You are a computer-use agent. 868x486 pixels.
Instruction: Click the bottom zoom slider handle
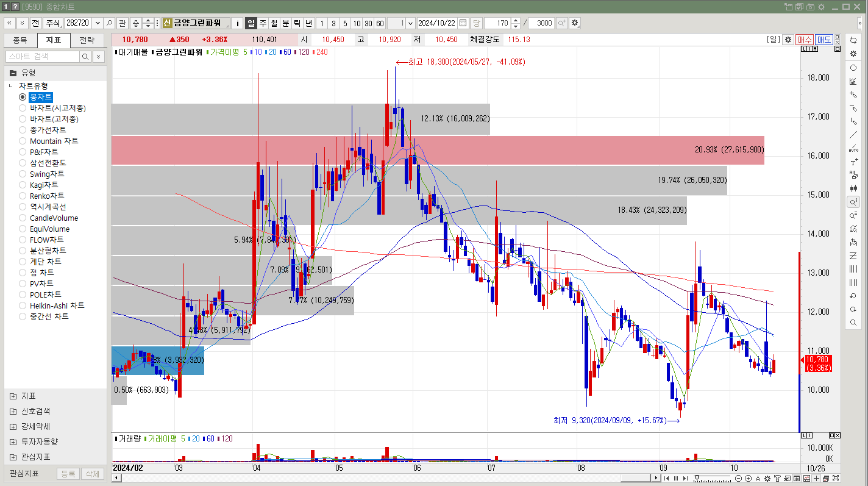tap(697, 477)
